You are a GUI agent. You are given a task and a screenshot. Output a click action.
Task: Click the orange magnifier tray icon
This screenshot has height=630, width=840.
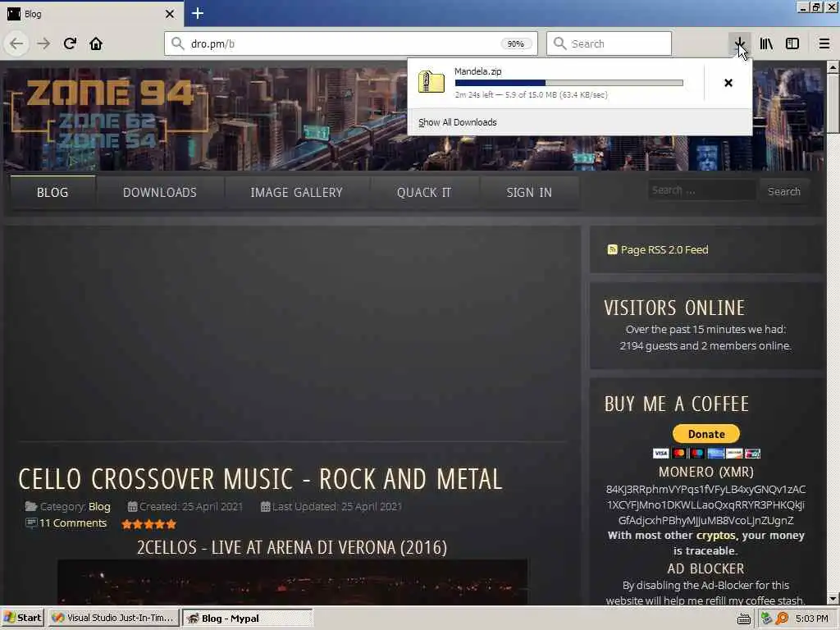click(x=782, y=619)
